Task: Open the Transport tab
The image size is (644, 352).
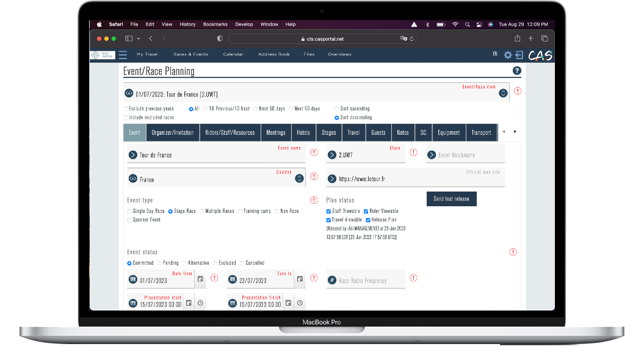Action: tap(482, 132)
